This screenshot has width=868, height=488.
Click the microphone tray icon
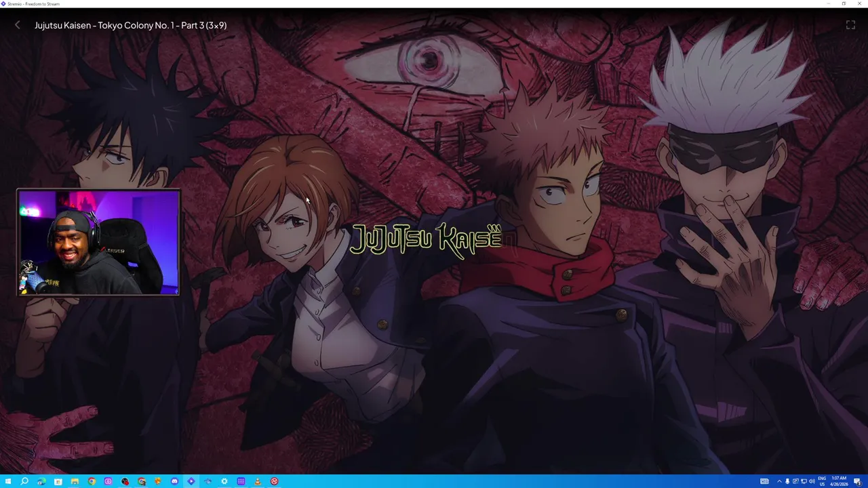[x=787, y=481]
